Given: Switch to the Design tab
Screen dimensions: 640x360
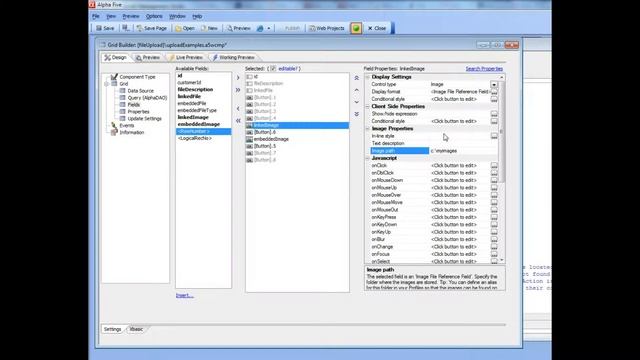Looking at the screenshot, I should pyautogui.click(x=116, y=58).
